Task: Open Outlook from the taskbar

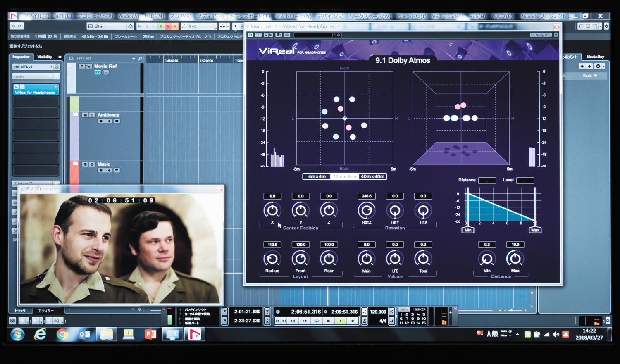Action: 84,334
